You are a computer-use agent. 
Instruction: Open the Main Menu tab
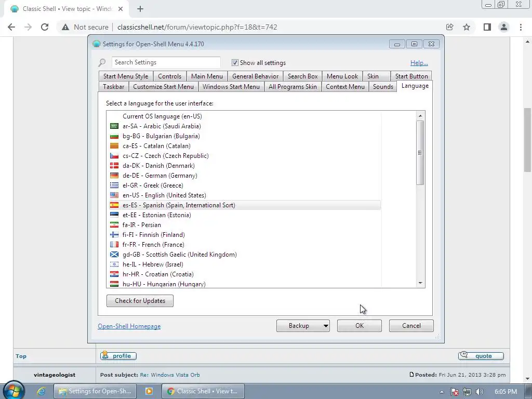[x=207, y=76]
